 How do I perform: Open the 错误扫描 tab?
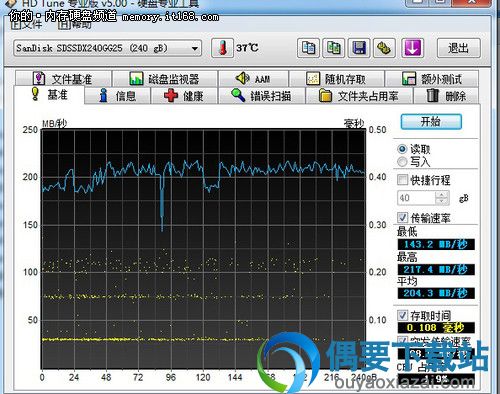click(262, 96)
